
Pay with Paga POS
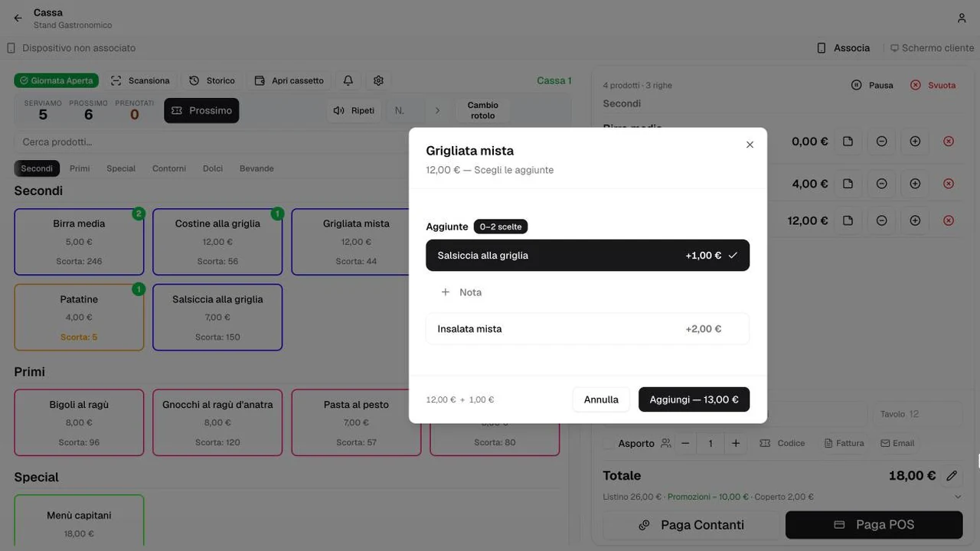click(x=874, y=525)
